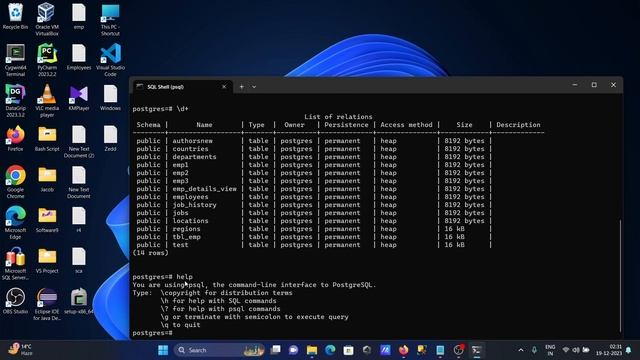
Task: Switch to the SQL Shell (psql) tab
Action: coord(182,87)
